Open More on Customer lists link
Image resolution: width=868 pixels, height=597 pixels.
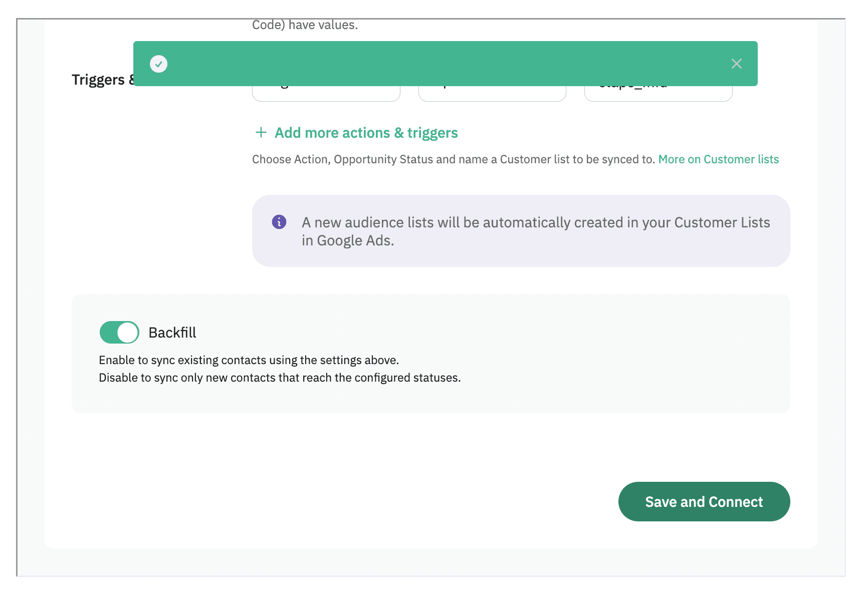tap(718, 159)
